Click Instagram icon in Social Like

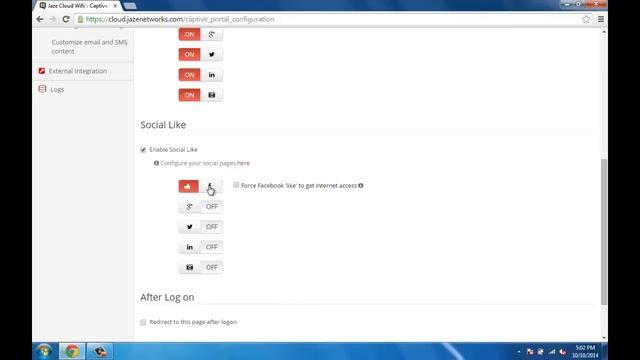189,267
